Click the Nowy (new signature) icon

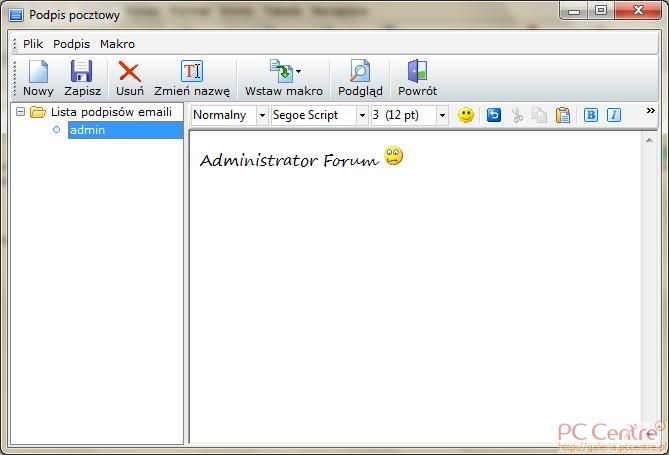[x=38, y=71]
